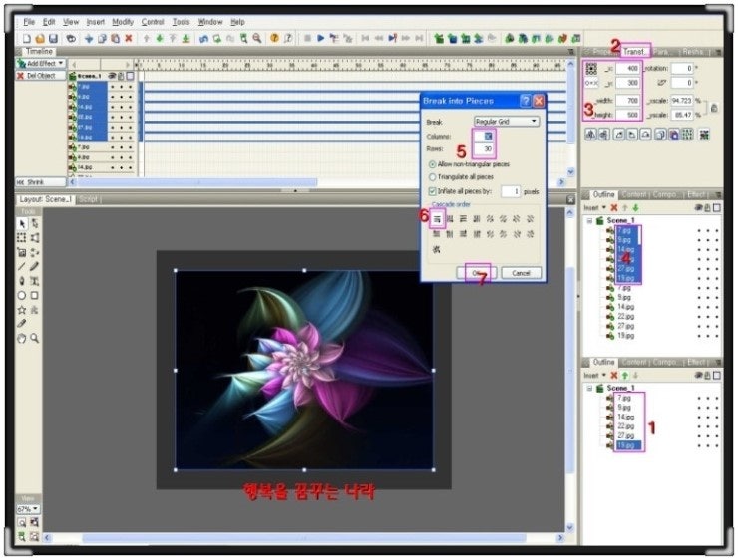Click the Del Object button
Screen dimensions: 738x560
(x=41, y=75)
